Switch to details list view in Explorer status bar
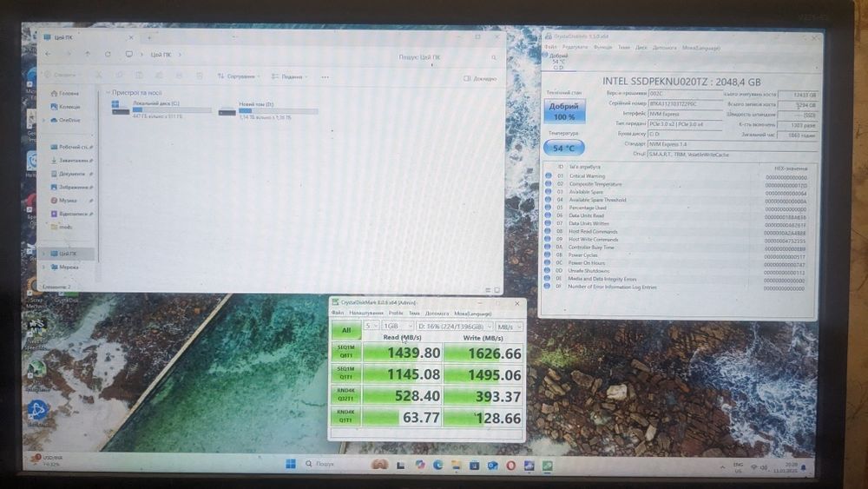This screenshot has height=489, width=868. (488, 290)
